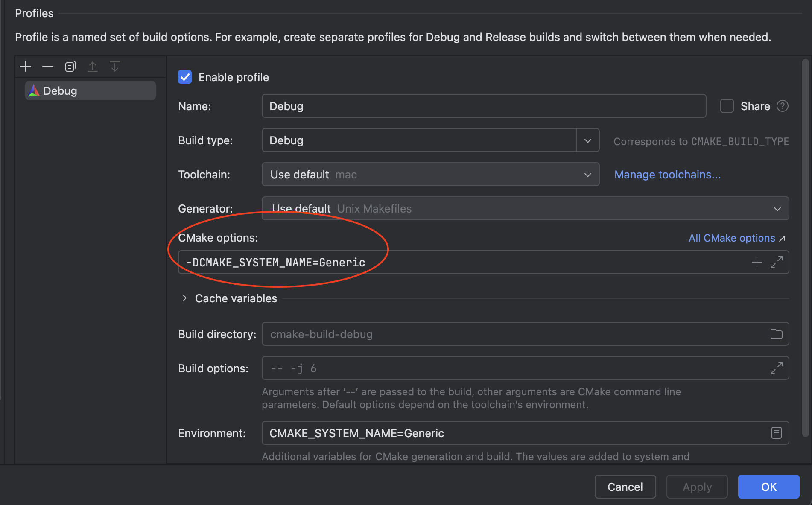Open environment variables editor icon
The width and height of the screenshot is (812, 505).
(x=776, y=433)
